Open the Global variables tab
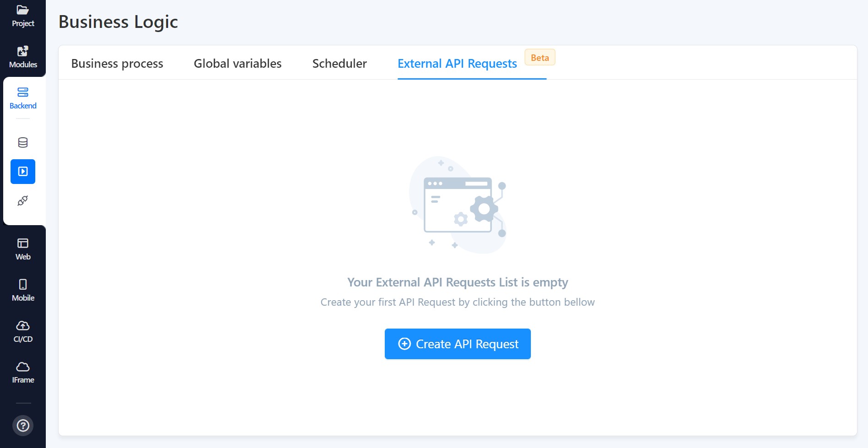The width and height of the screenshot is (868, 448). pyautogui.click(x=238, y=64)
